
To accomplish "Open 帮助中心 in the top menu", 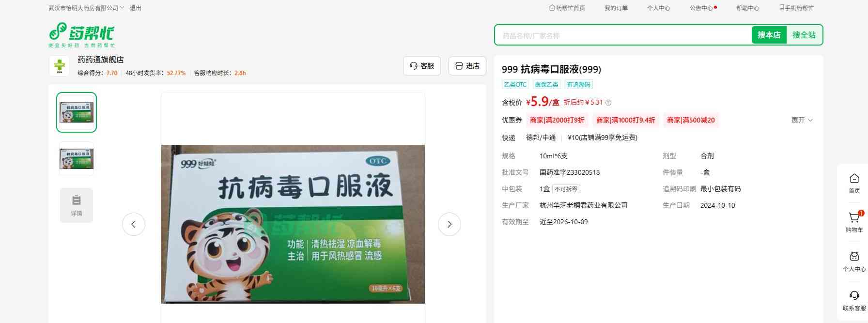I will (x=747, y=8).
